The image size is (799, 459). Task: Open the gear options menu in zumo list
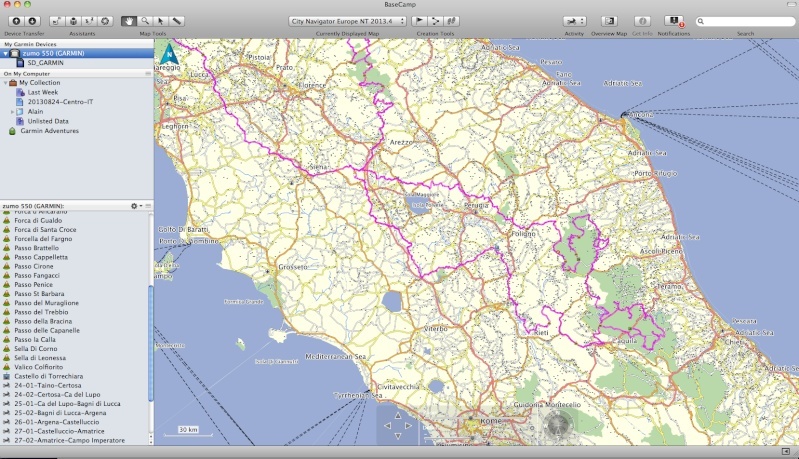[x=136, y=206]
